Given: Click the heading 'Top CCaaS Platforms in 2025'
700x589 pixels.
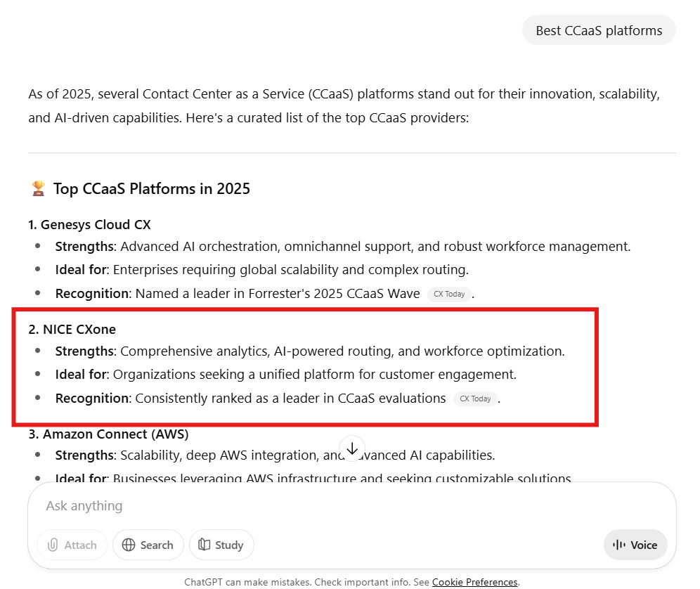Looking at the screenshot, I should click(x=152, y=189).
